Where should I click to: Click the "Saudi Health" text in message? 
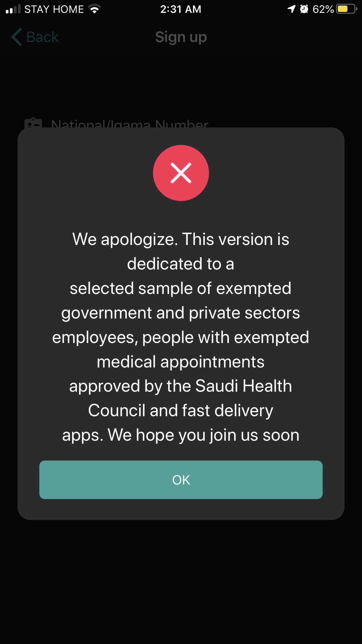(x=243, y=386)
